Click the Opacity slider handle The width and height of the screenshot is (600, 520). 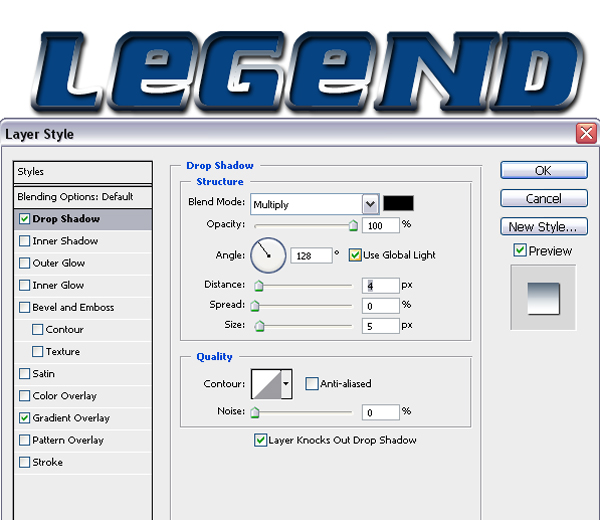click(x=353, y=225)
